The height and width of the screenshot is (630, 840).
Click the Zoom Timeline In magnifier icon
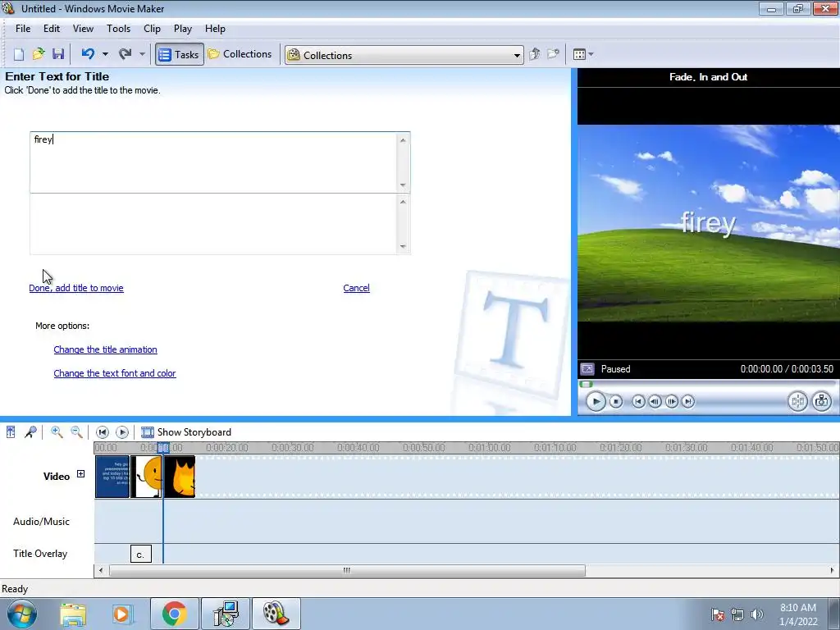57,431
